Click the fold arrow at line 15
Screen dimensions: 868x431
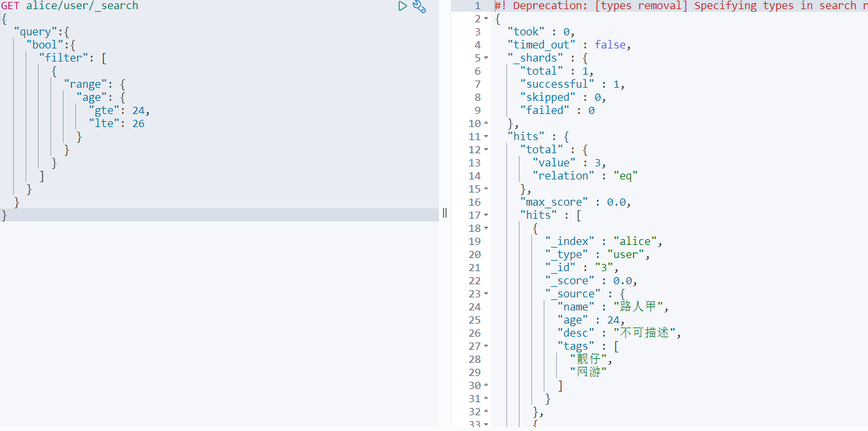486,189
